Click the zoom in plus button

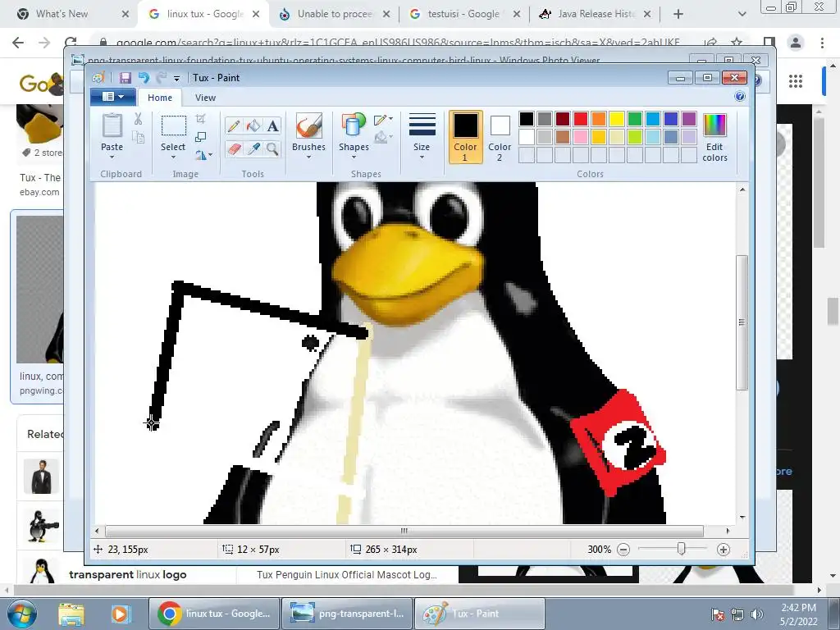tap(724, 550)
